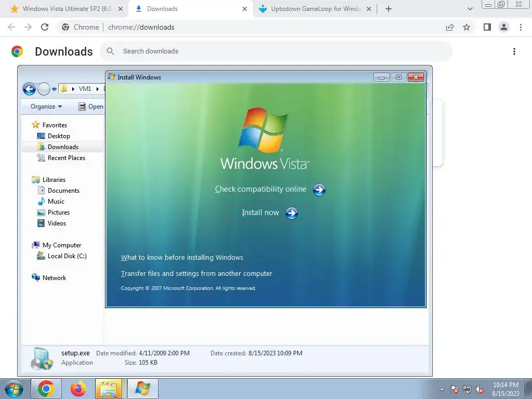Screen dimensions: 532x399
Task: Click muted volume tray icon
Action: click(x=480, y=389)
